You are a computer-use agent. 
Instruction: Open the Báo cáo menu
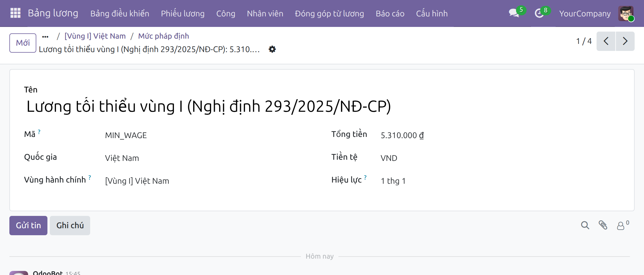pos(390,13)
